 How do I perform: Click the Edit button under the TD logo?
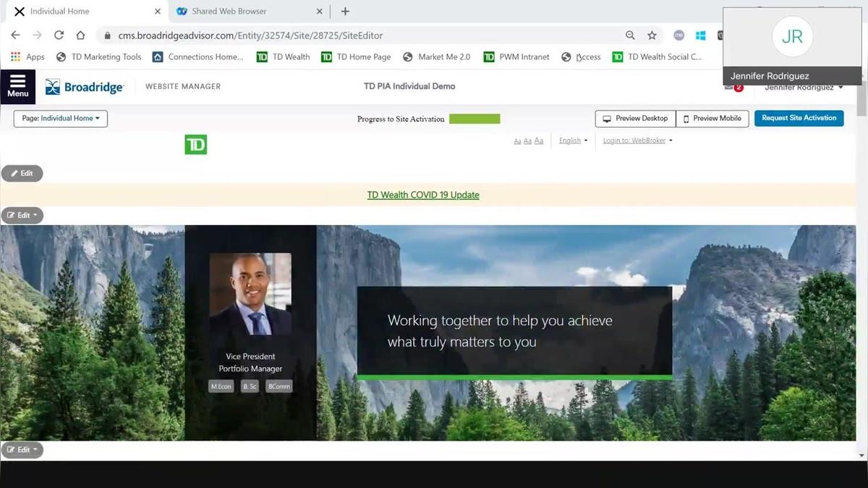(x=22, y=173)
